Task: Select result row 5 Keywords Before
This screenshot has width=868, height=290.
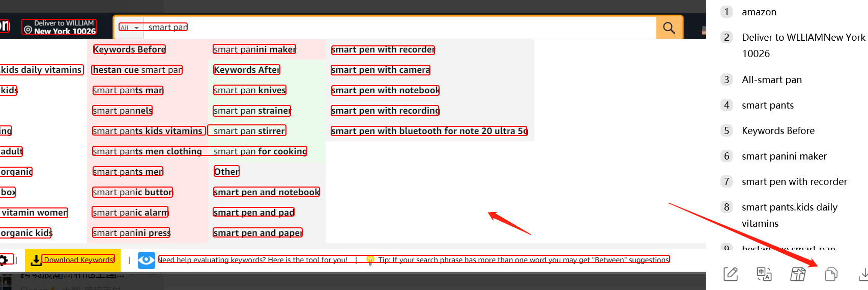Action: coord(778,130)
